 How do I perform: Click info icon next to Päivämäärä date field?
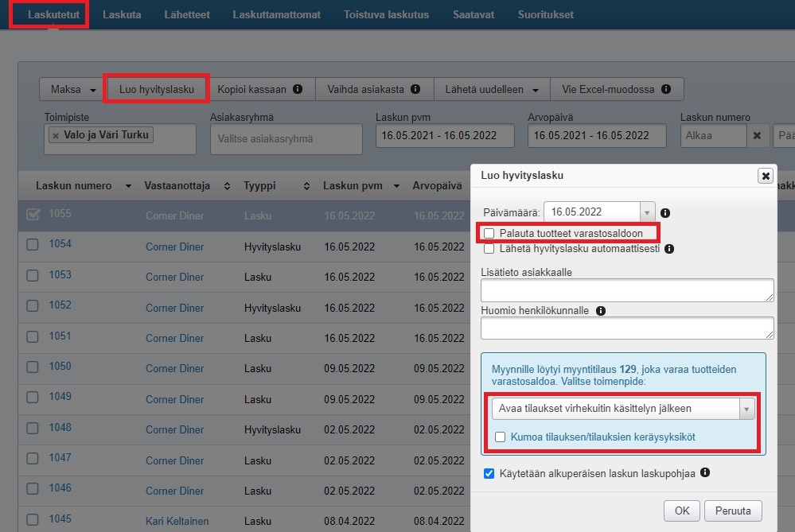[665, 213]
